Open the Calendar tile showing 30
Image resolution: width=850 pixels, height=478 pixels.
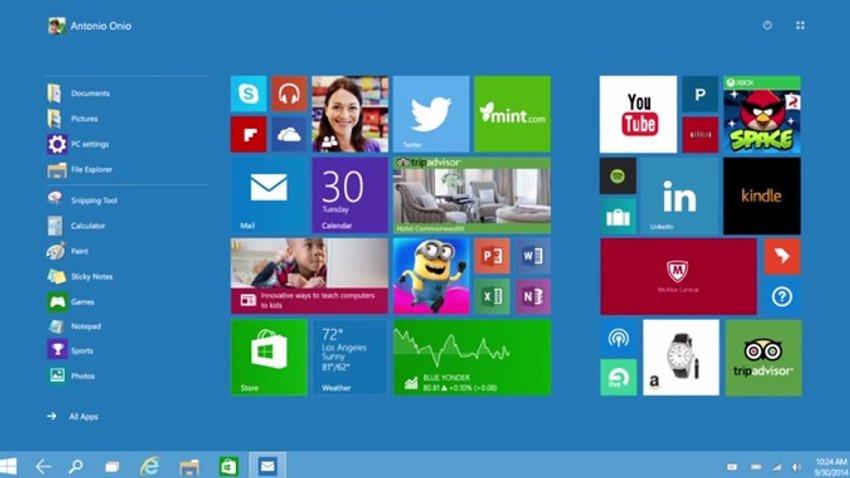click(x=350, y=195)
